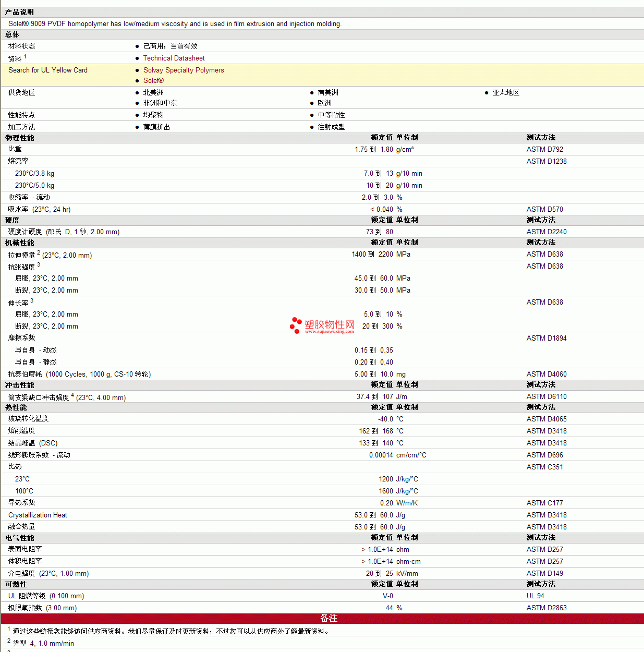Select the 中等粘性 feature text
The image size is (644, 652).
coord(331,115)
